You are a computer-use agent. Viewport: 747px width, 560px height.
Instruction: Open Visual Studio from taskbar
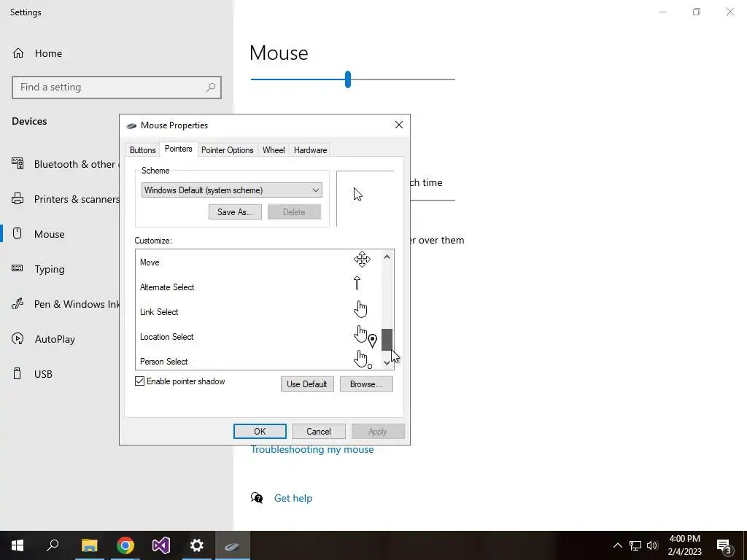161,545
